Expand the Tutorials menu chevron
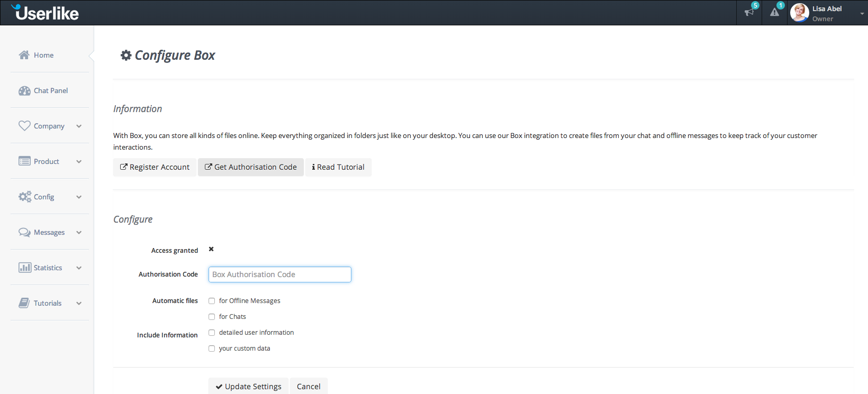The image size is (868, 394). (x=79, y=303)
